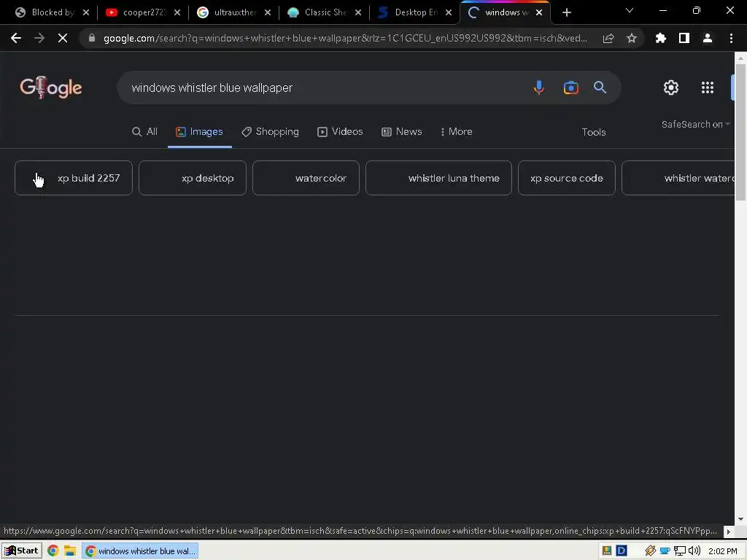
Task: Click the volume icon in system tray
Action: tap(694, 551)
